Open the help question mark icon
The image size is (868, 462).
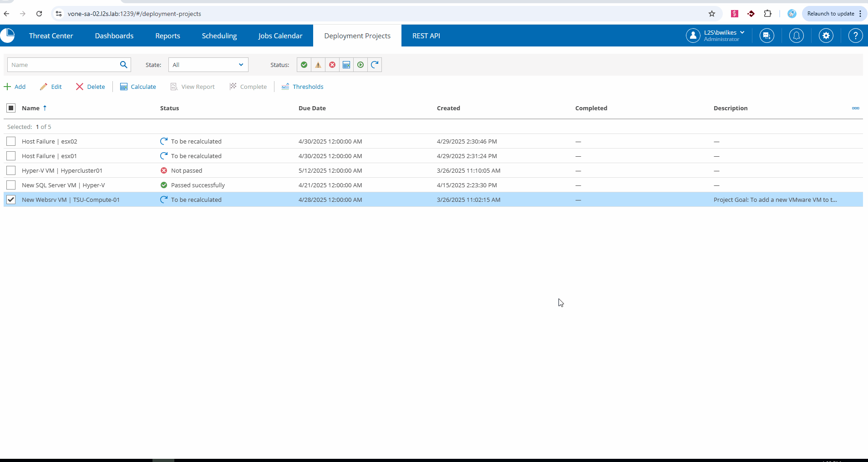[x=855, y=36]
